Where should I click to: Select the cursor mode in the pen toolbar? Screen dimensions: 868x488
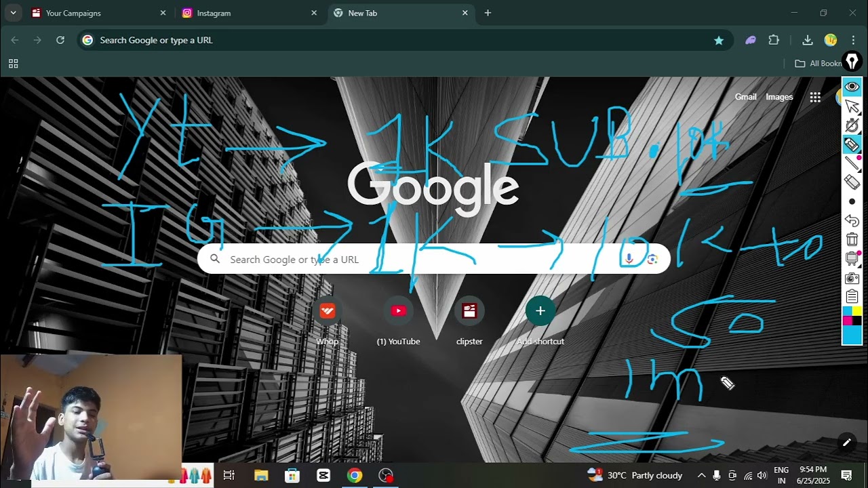852,106
